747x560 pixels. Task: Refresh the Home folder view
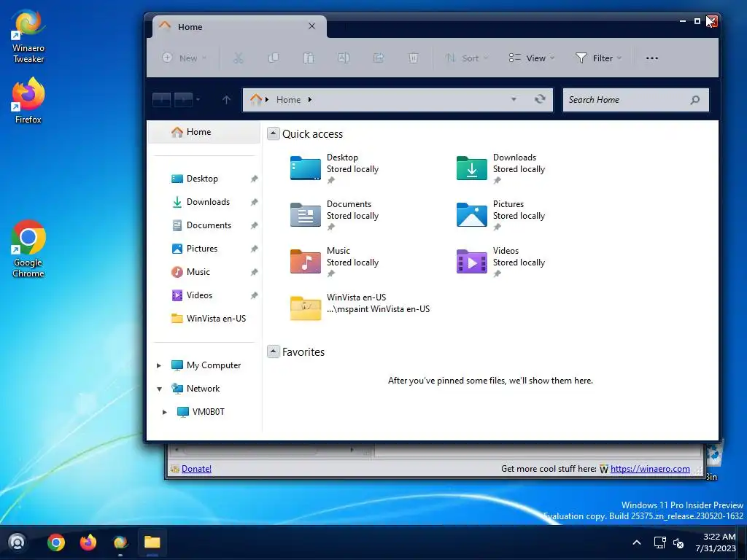click(540, 99)
